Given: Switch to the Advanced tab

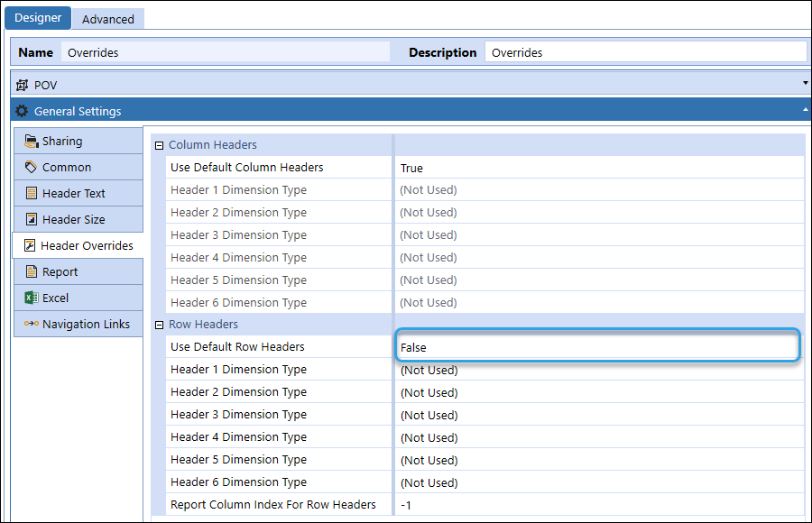Looking at the screenshot, I should coord(107,19).
